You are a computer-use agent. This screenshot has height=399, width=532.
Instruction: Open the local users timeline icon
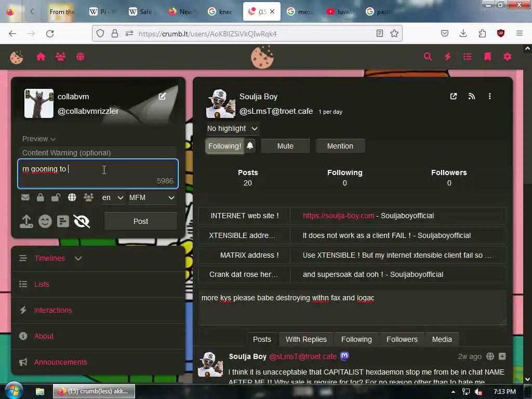pos(60,57)
